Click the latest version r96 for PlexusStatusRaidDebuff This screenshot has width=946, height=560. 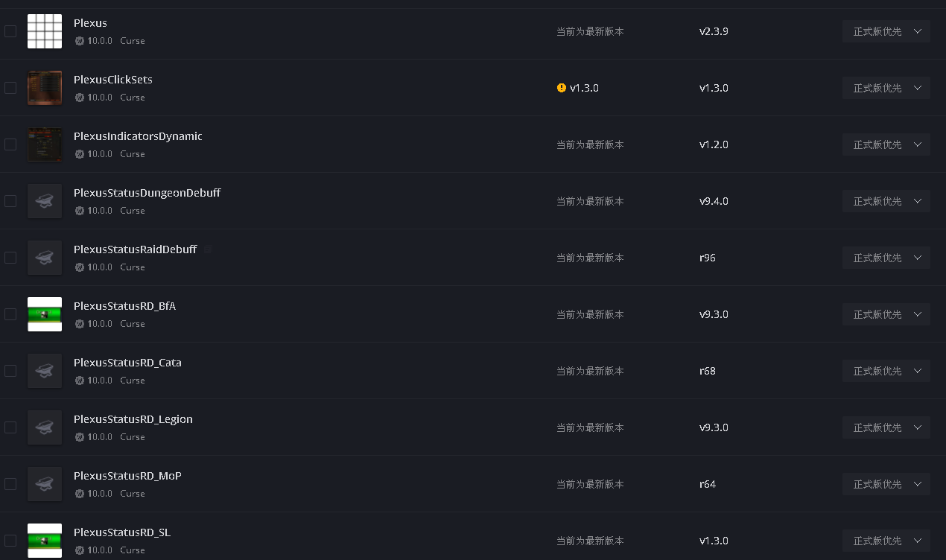tap(708, 258)
